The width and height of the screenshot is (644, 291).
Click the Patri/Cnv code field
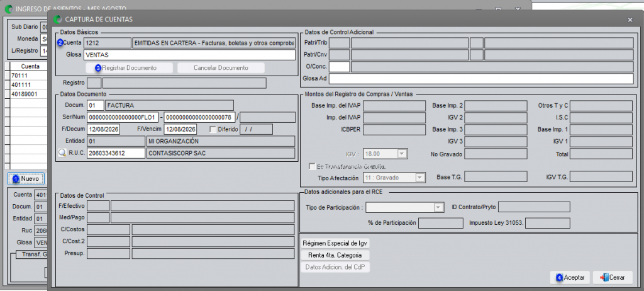(339, 55)
